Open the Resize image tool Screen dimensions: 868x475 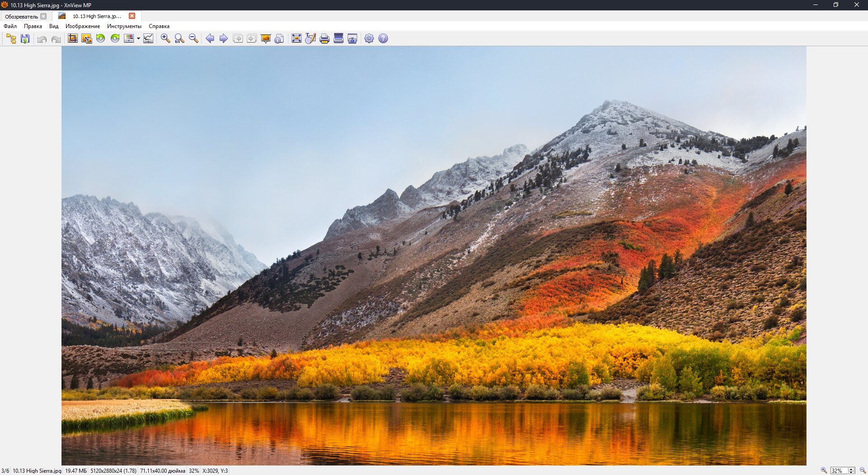(87, 38)
